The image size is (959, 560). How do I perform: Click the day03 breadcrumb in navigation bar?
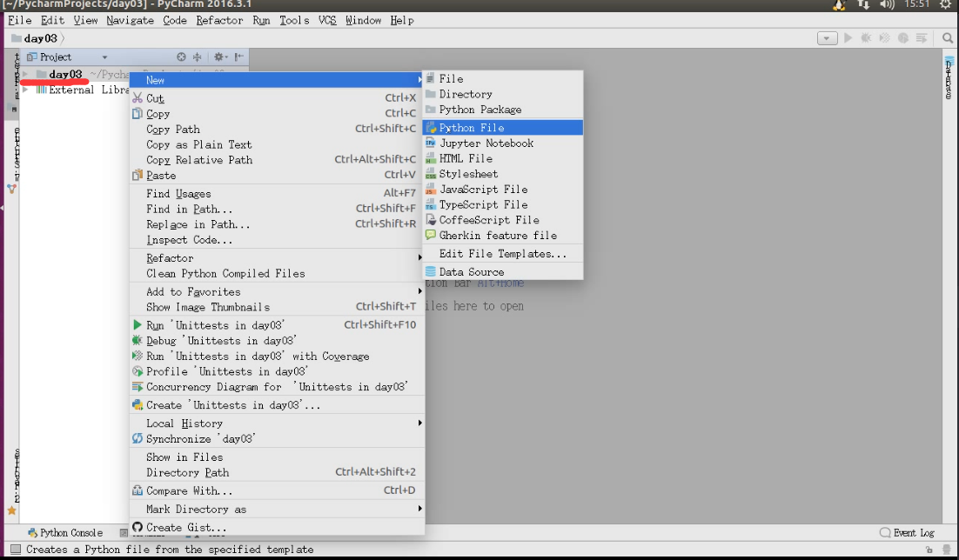pyautogui.click(x=40, y=38)
